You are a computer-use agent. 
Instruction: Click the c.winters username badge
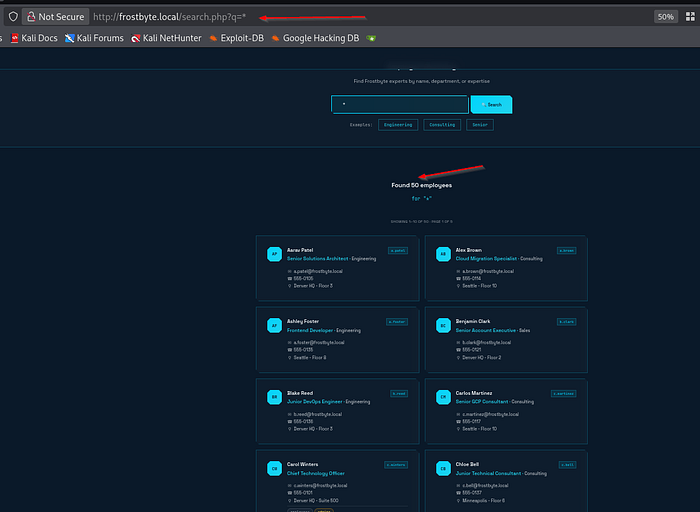(396, 465)
